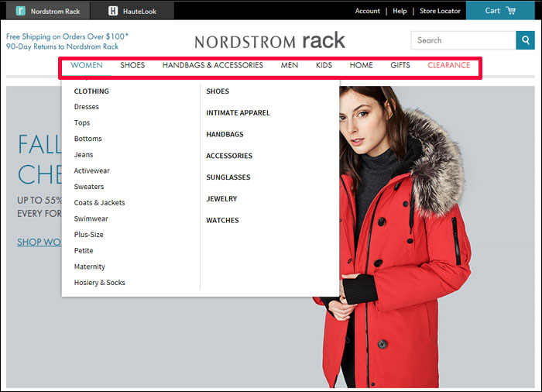Open the Store Locator link
This screenshot has width=542, height=392.
click(440, 11)
